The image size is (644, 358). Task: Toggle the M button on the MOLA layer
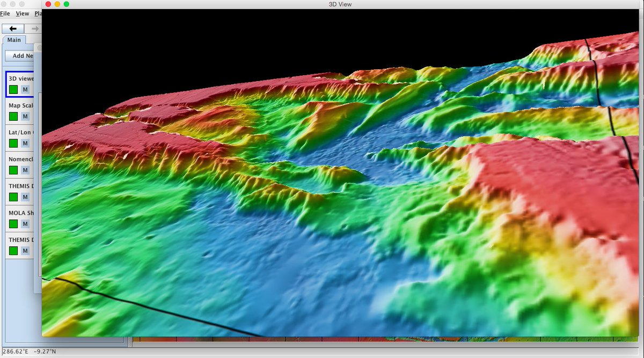[25, 224]
